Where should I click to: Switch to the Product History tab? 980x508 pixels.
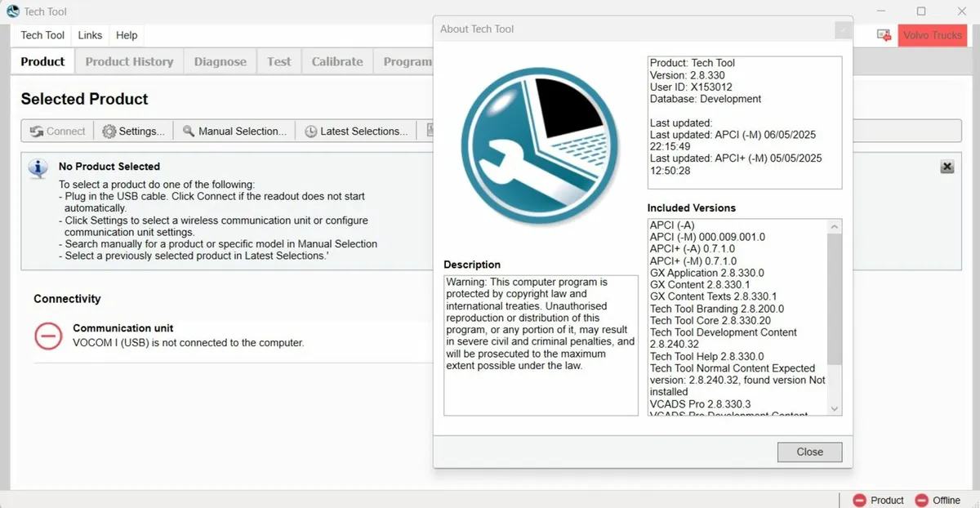[x=129, y=61]
